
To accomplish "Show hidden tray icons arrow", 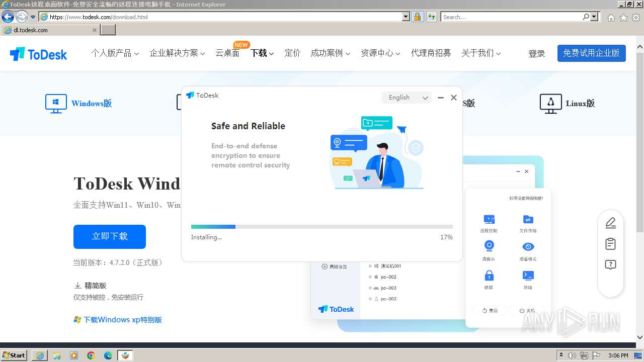I will tap(561, 355).
